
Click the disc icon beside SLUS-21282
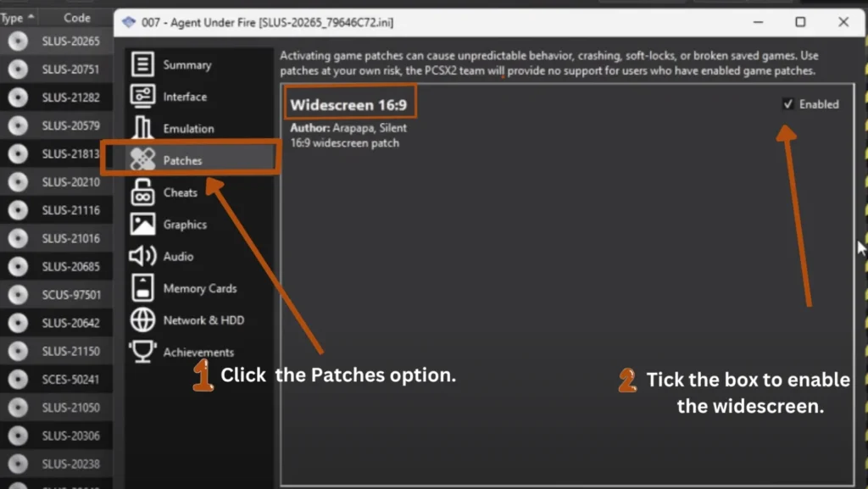18,97
